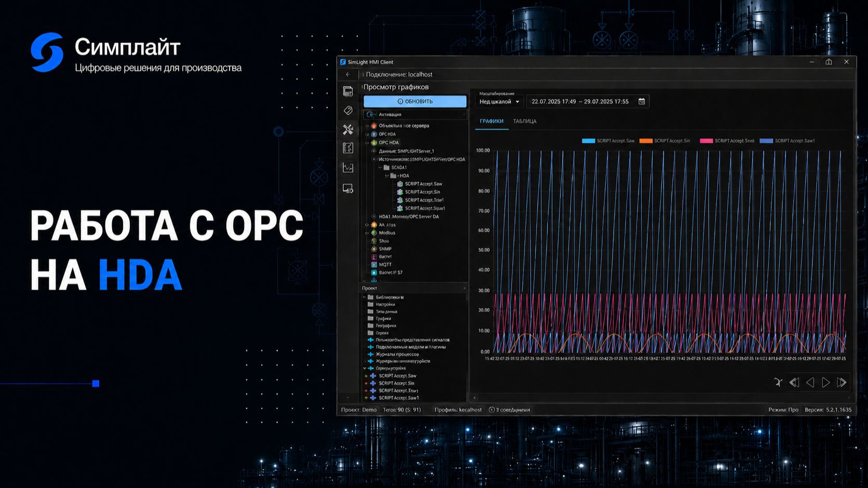
Task: Click the ОБНОВИТЬ button
Action: tap(415, 101)
